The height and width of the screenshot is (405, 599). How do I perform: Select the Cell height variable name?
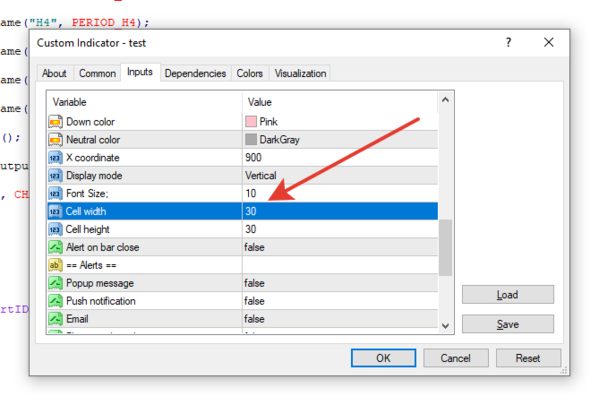pyautogui.click(x=87, y=229)
